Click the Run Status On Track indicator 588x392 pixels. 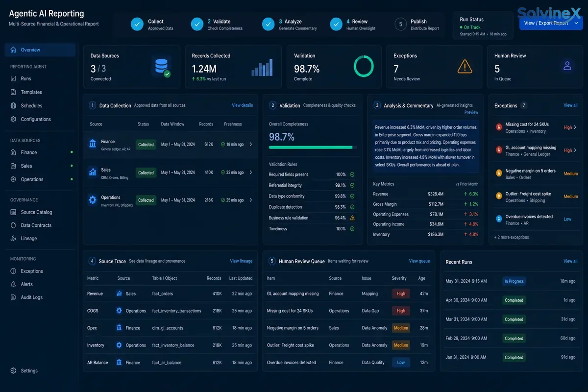tap(470, 27)
